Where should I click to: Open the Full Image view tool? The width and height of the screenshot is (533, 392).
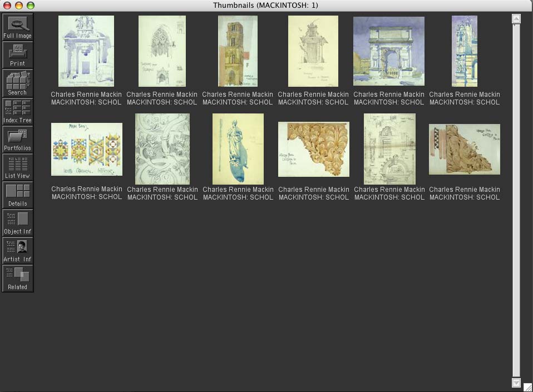click(x=17, y=27)
